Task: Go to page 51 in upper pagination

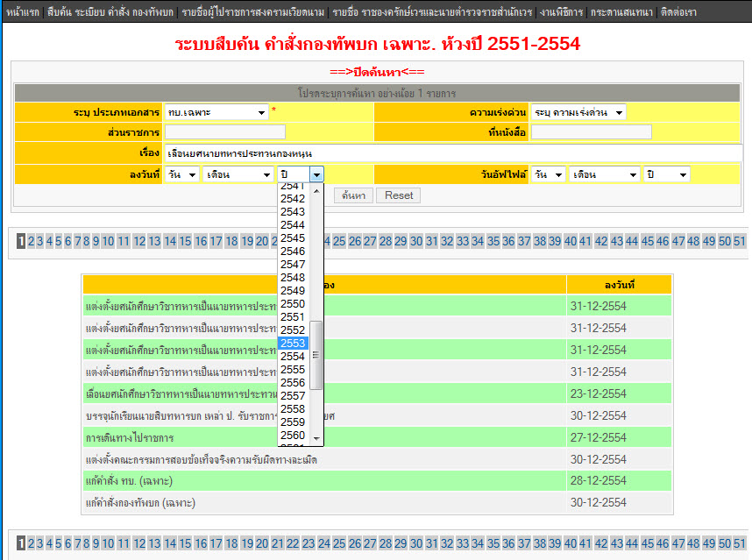Action: click(740, 241)
